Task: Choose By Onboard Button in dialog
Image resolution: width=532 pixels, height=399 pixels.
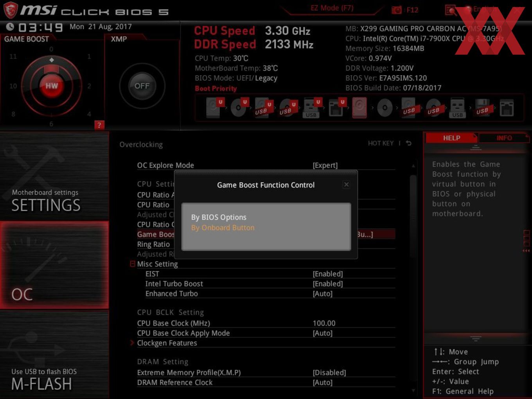Action: [x=223, y=228]
